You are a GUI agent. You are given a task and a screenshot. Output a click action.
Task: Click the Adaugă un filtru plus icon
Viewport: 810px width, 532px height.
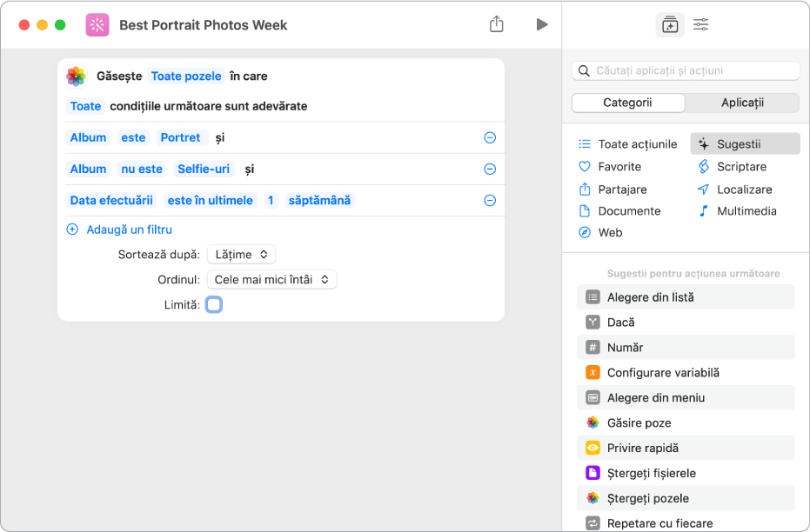pyautogui.click(x=72, y=230)
